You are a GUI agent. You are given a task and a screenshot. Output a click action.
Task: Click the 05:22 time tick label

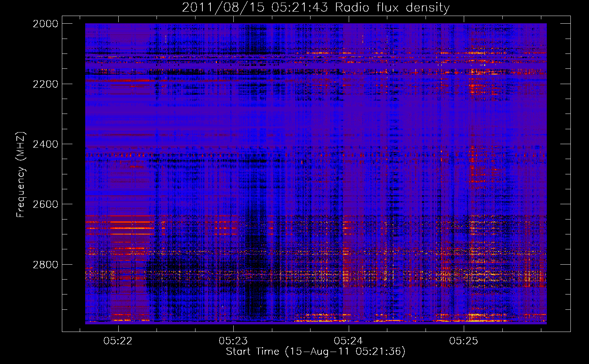coord(118,341)
